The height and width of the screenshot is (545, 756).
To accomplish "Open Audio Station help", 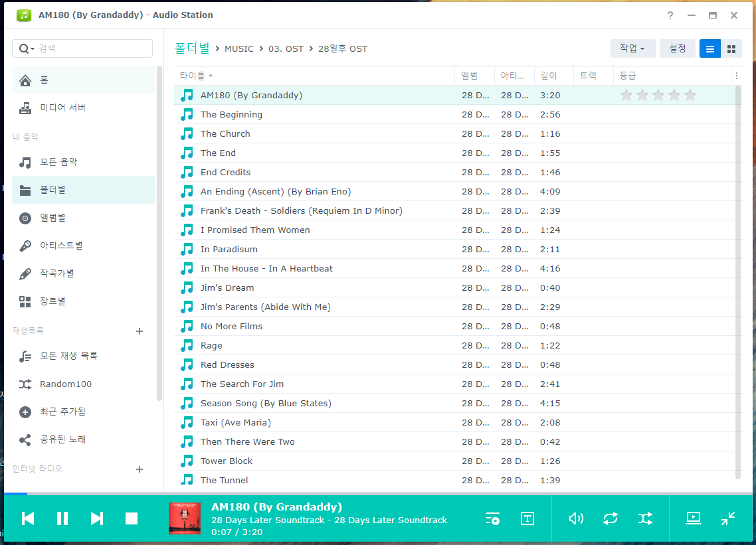I will [670, 15].
